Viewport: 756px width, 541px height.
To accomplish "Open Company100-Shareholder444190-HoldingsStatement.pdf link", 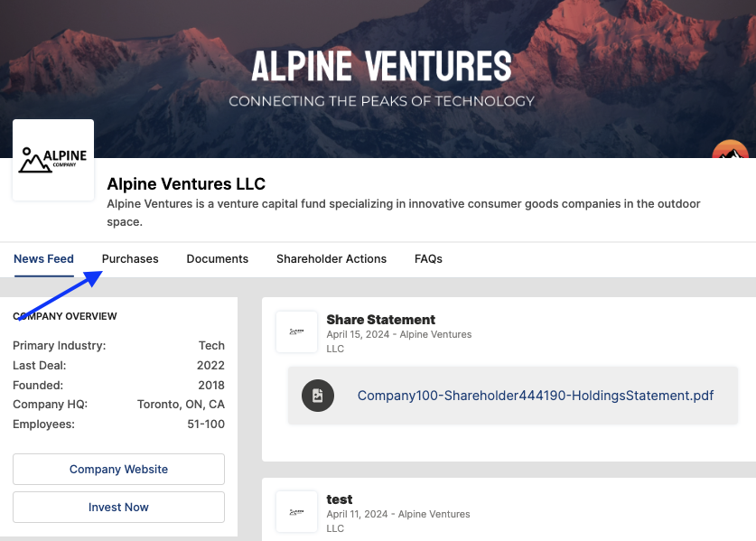I will pyautogui.click(x=536, y=396).
